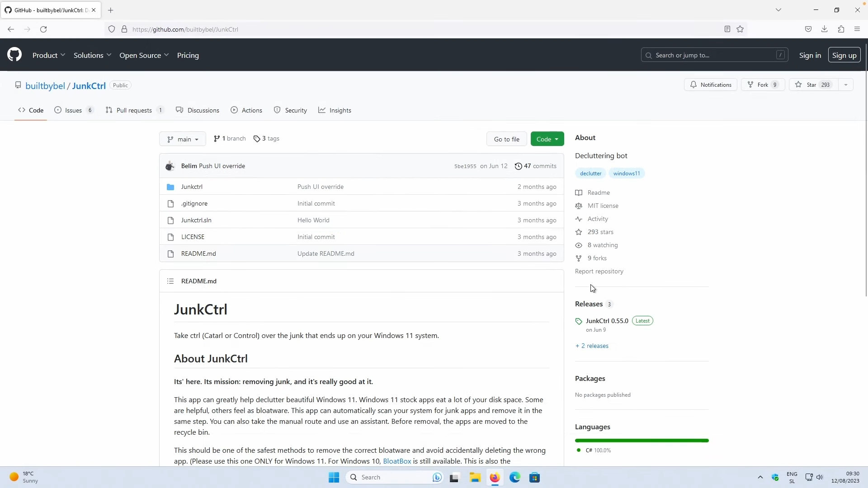Expand the main branch dropdown
Image resolution: width=868 pixels, height=488 pixels.
pyautogui.click(x=183, y=139)
